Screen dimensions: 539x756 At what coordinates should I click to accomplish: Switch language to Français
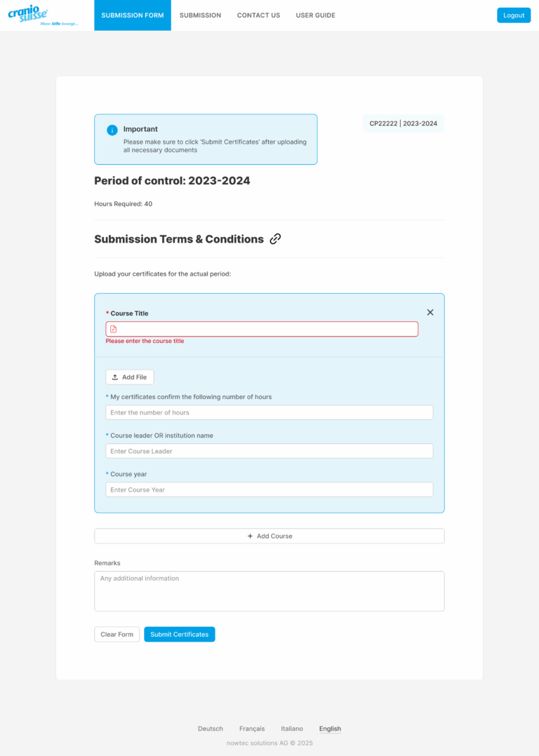(252, 729)
